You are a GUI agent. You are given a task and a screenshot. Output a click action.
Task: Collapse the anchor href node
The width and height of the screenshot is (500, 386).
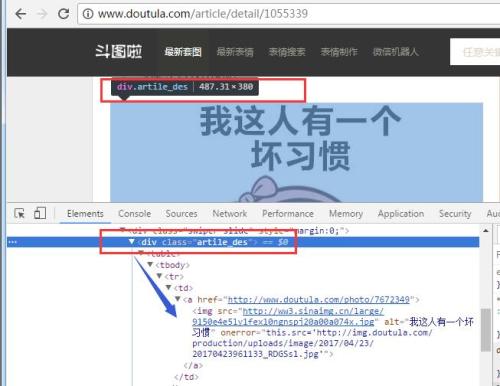(x=178, y=299)
